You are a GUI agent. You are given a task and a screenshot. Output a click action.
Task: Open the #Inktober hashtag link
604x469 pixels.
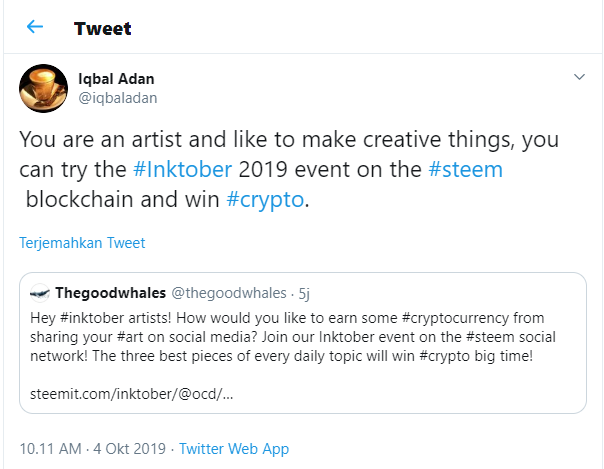coord(181,169)
